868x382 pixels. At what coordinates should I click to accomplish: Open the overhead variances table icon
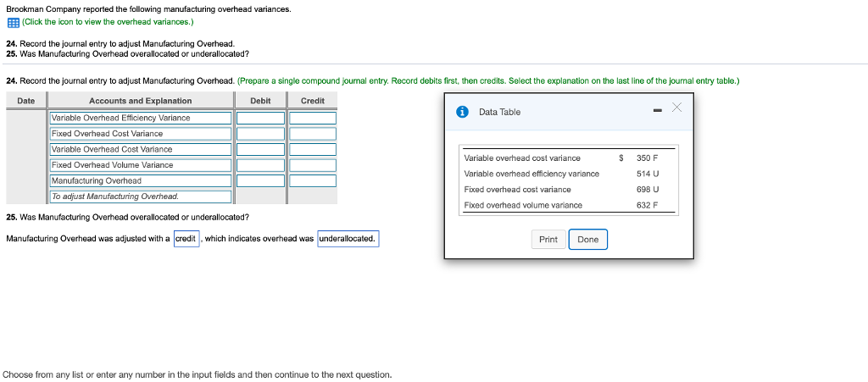(x=14, y=23)
